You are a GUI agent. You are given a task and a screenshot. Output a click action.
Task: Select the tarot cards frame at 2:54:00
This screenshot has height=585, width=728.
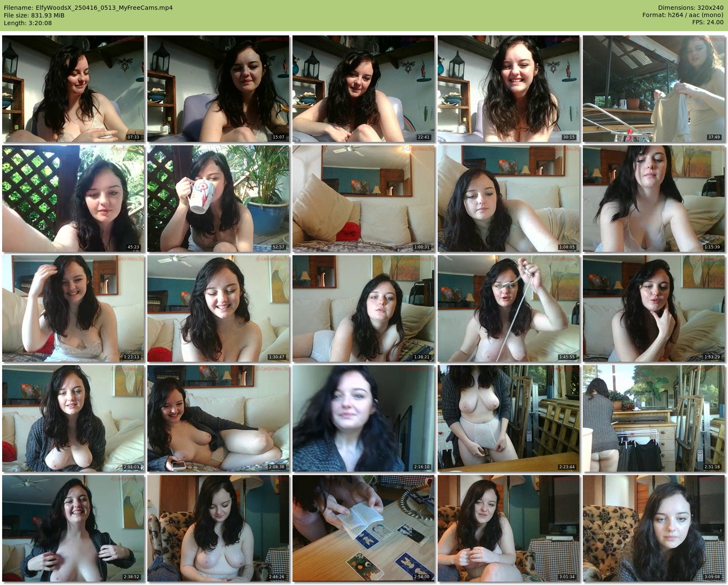(x=363, y=528)
